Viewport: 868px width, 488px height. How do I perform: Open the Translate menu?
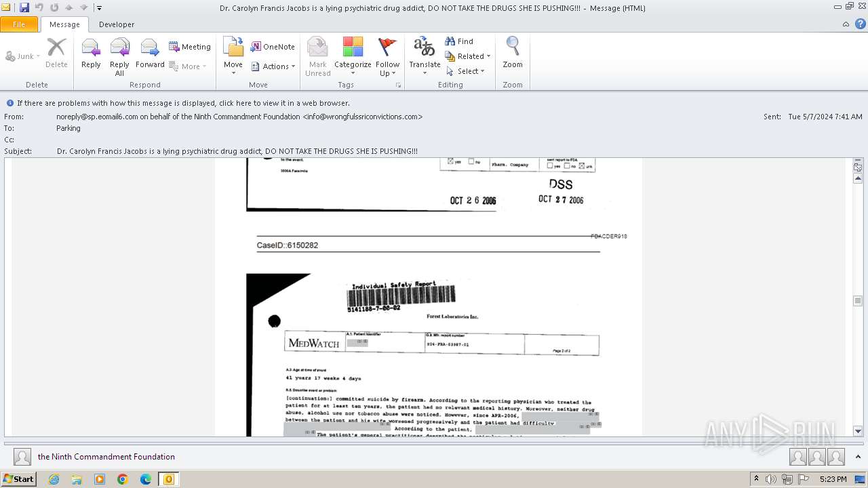coord(425,56)
